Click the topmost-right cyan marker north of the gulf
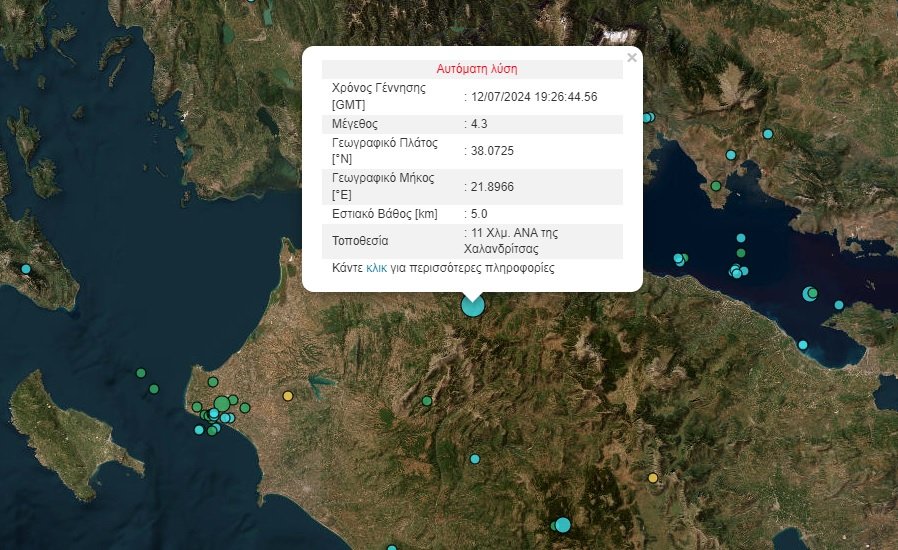The width and height of the screenshot is (898, 550). 768,134
